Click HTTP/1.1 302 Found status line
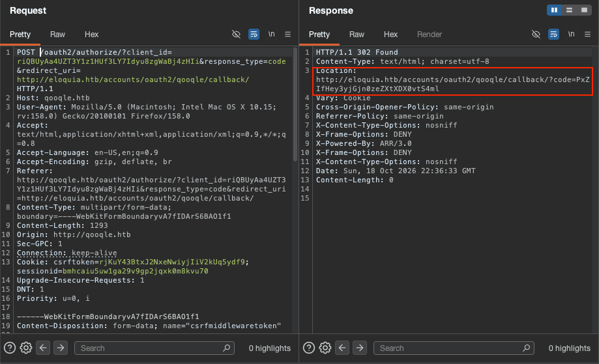 (357, 52)
